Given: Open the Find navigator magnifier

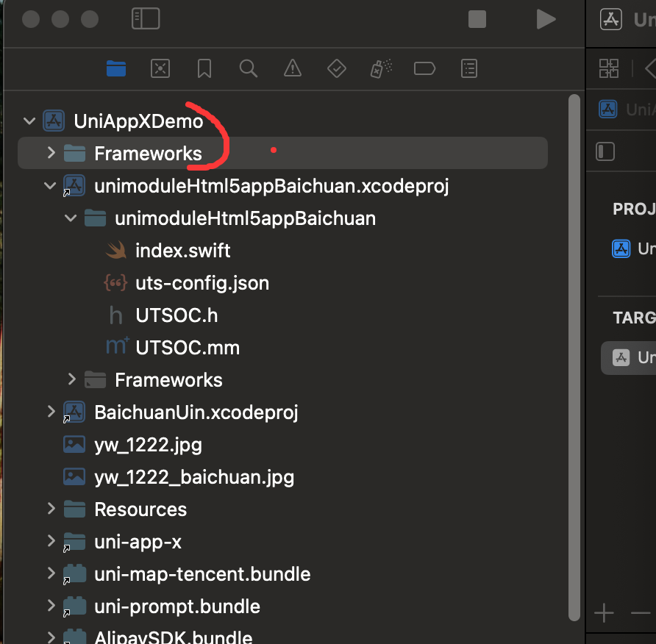Looking at the screenshot, I should 248,68.
